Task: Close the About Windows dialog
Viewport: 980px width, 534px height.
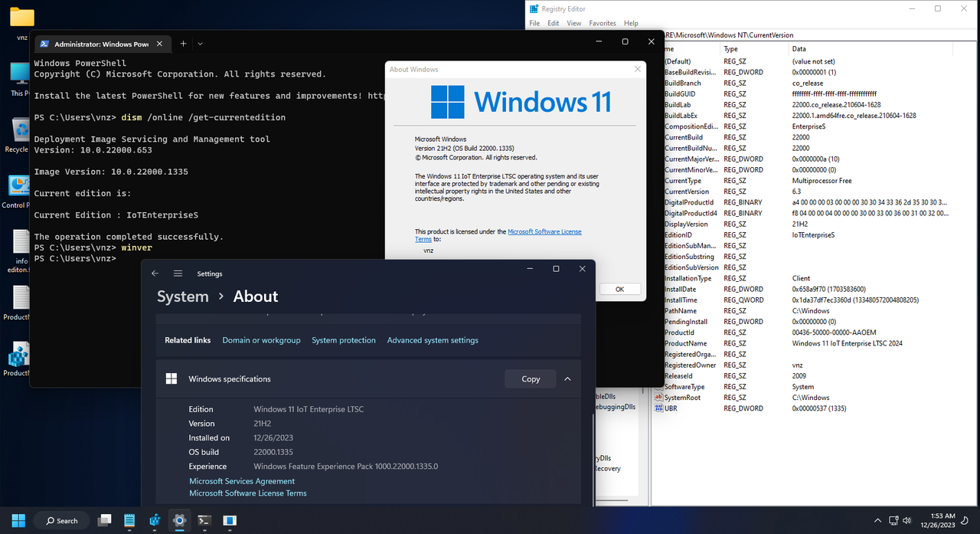Action: coord(638,69)
